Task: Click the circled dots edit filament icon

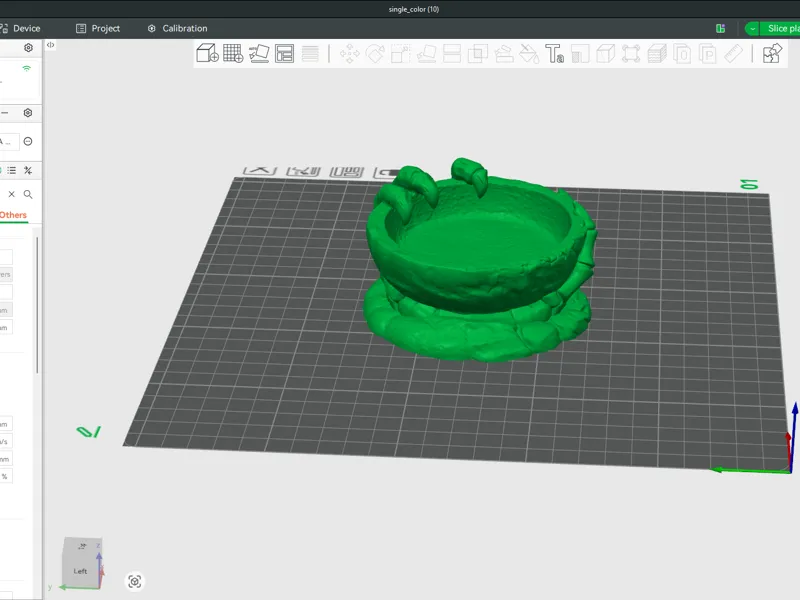Action: (x=28, y=141)
